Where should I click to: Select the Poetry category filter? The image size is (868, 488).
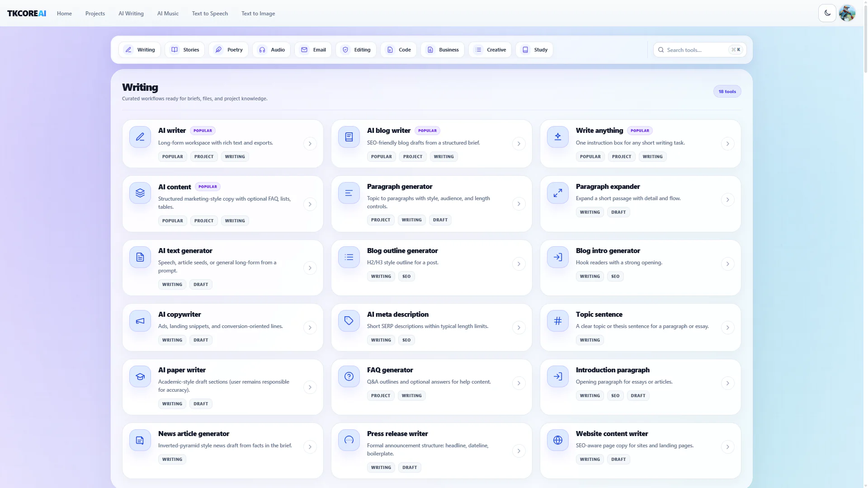(229, 50)
